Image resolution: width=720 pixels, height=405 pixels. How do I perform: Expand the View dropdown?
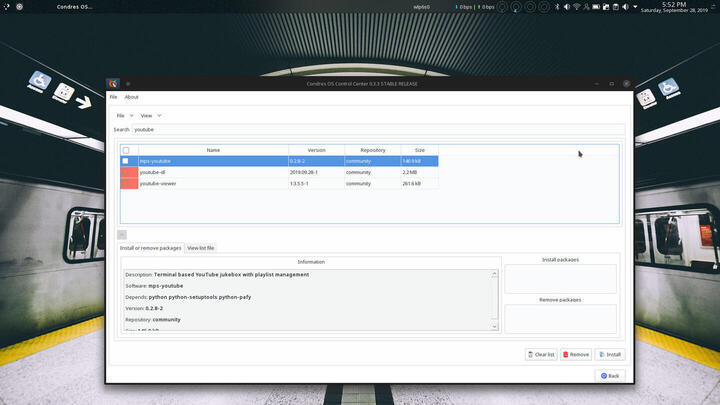tap(151, 116)
